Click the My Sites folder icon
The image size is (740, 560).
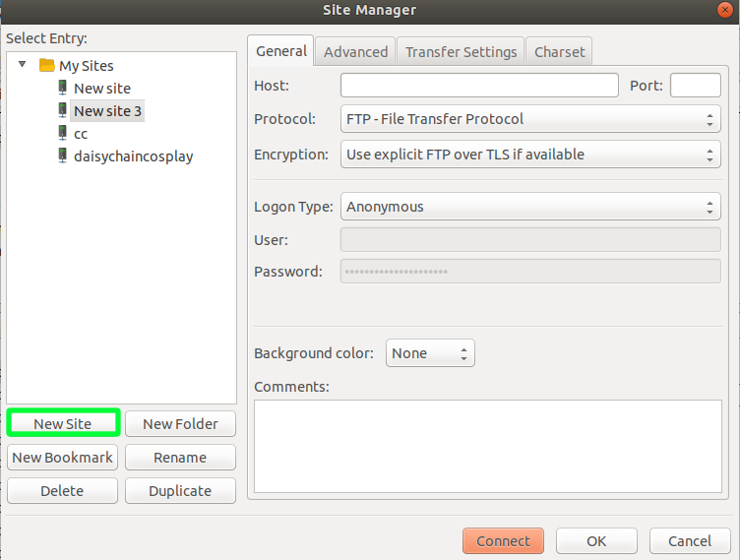pyautogui.click(x=46, y=65)
